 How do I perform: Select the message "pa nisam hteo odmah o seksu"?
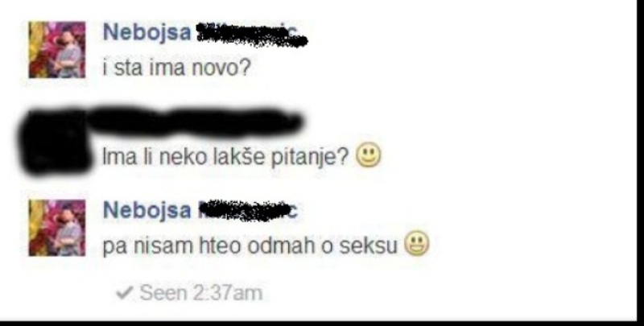pyautogui.click(x=250, y=246)
